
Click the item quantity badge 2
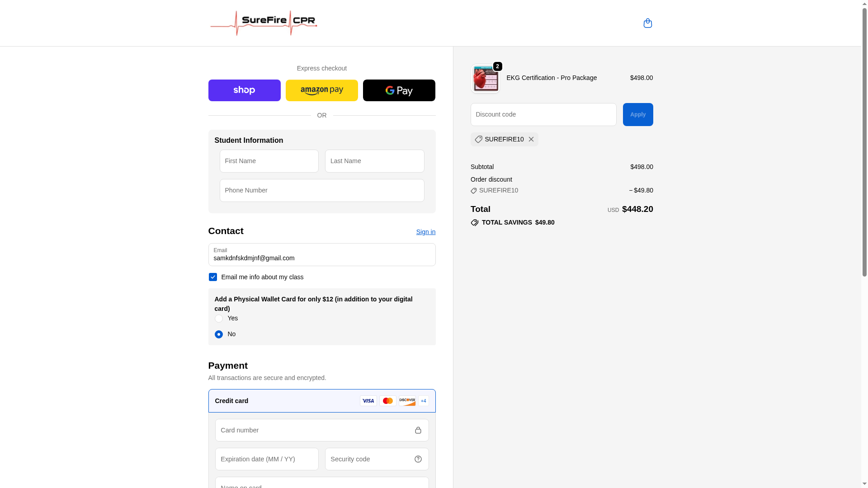coord(498,66)
